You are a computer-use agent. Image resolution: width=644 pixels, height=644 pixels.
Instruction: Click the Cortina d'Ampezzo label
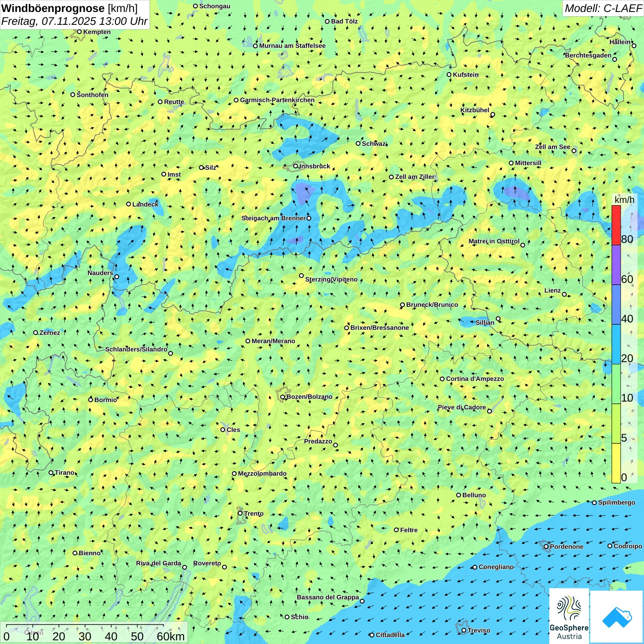[x=475, y=379]
